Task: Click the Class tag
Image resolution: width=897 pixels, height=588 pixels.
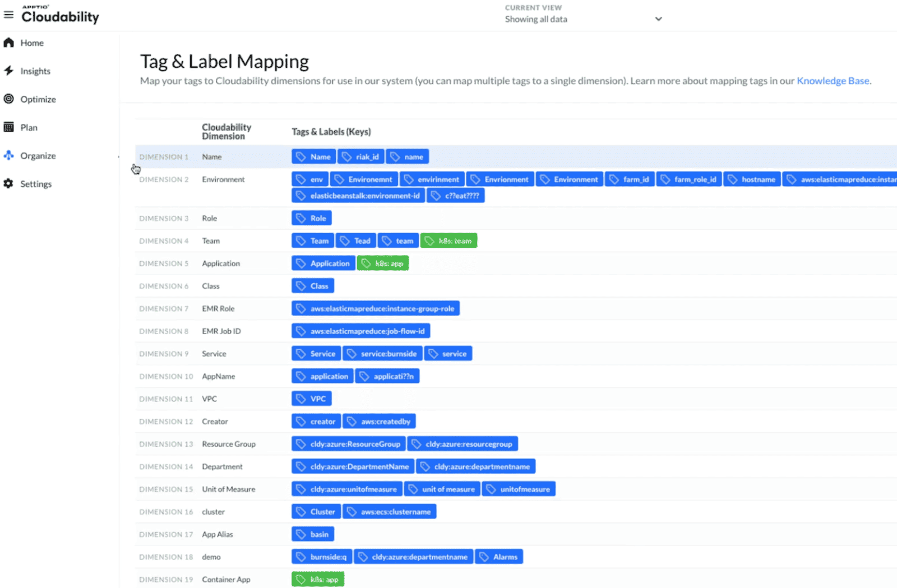Action: tap(313, 286)
